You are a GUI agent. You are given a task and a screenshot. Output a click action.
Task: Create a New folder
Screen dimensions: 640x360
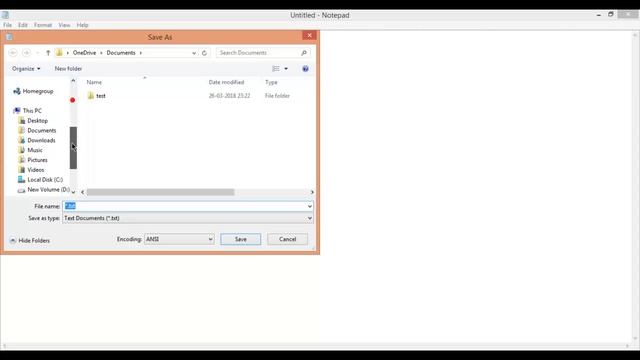click(x=68, y=69)
